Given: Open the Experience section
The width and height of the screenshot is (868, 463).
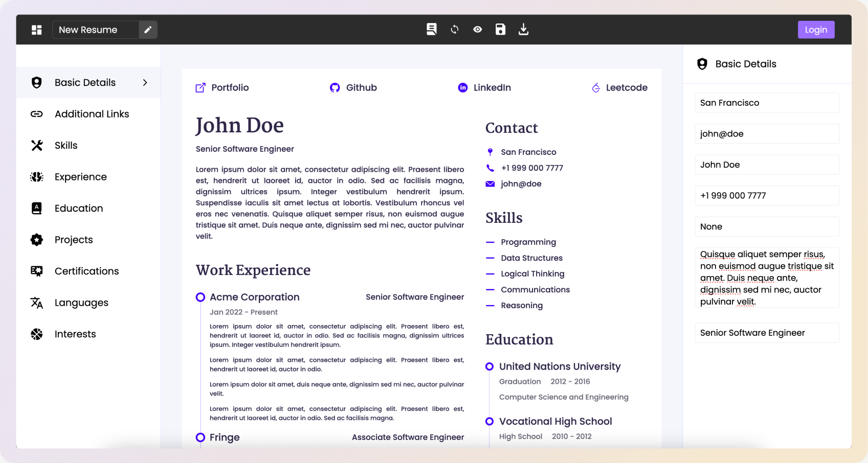Looking at the screenshot, I should coord(80,177).
